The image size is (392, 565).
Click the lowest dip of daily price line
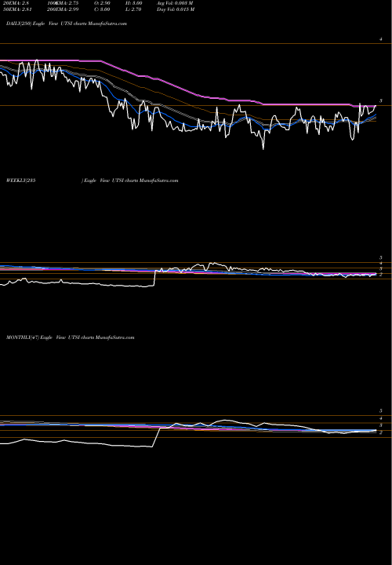coord(263,148)
